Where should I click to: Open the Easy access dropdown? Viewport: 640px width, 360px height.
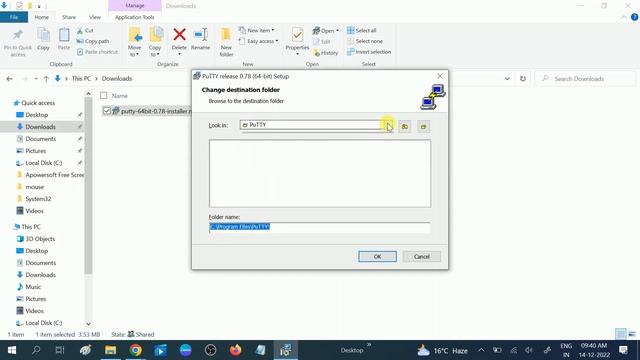(258, 41)
